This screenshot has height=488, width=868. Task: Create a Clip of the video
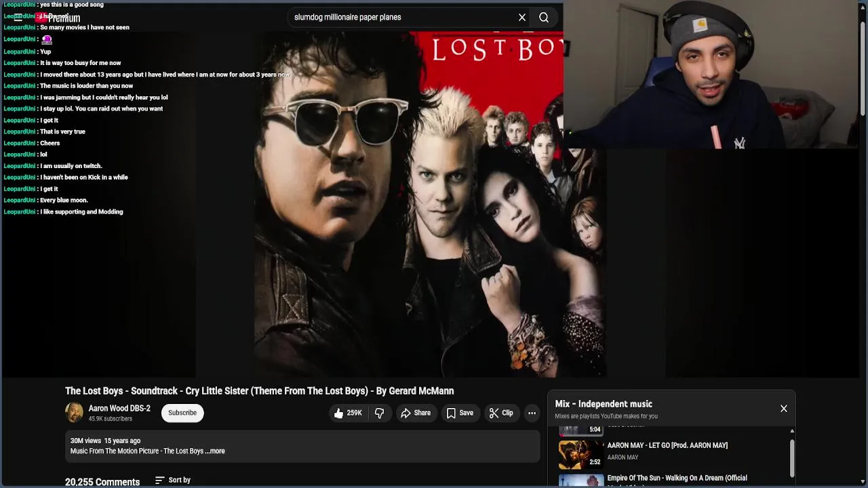tap(501, 413)
